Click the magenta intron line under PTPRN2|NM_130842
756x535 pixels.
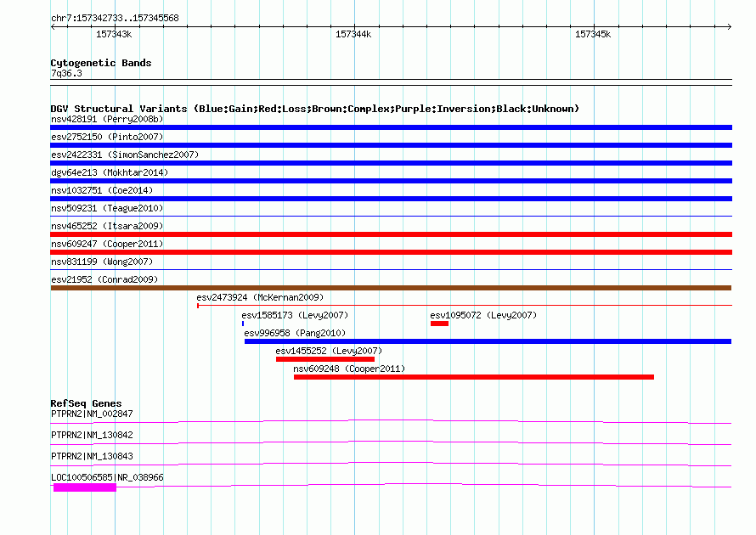(391, 443)
